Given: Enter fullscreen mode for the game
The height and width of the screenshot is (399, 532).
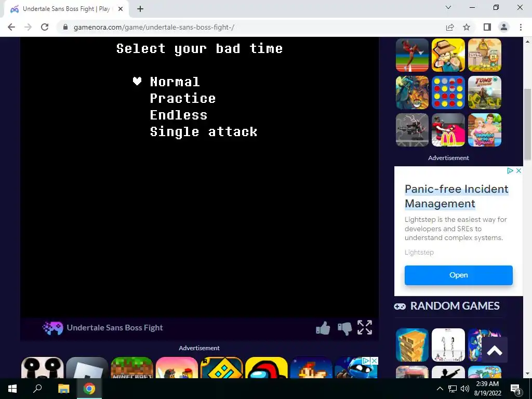Looking at the screenshot, I should [365, 327].
